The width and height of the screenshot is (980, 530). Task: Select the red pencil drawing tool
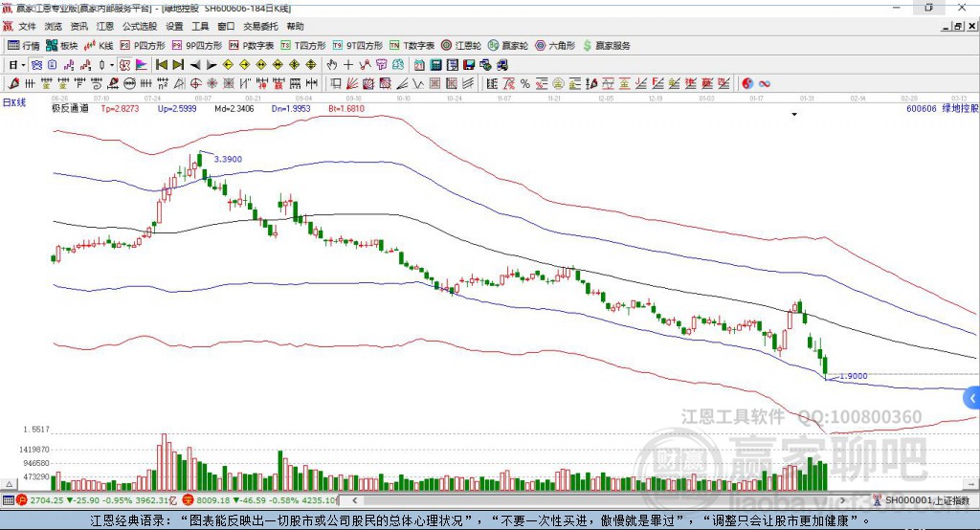coord(13,84)
